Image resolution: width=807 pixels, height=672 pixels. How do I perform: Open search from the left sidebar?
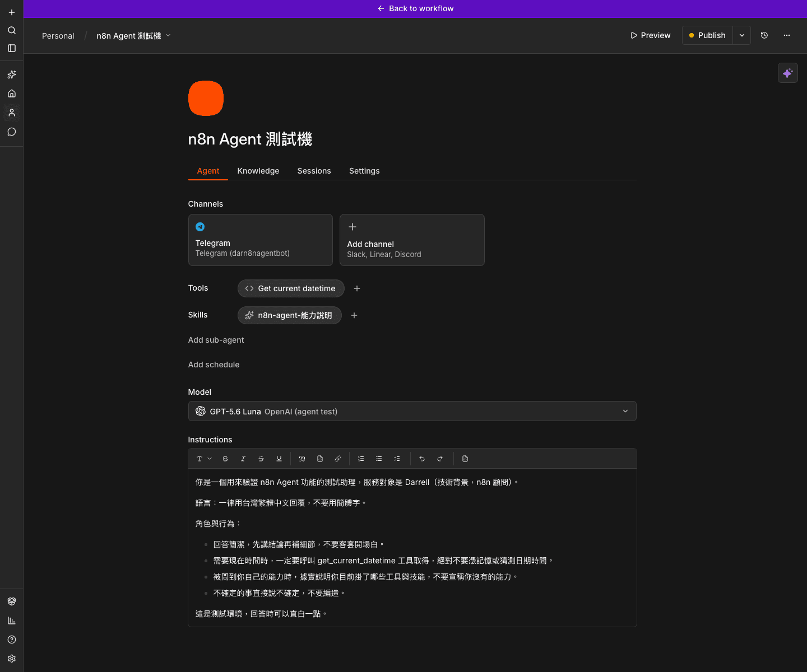click(x=12, y=30)
